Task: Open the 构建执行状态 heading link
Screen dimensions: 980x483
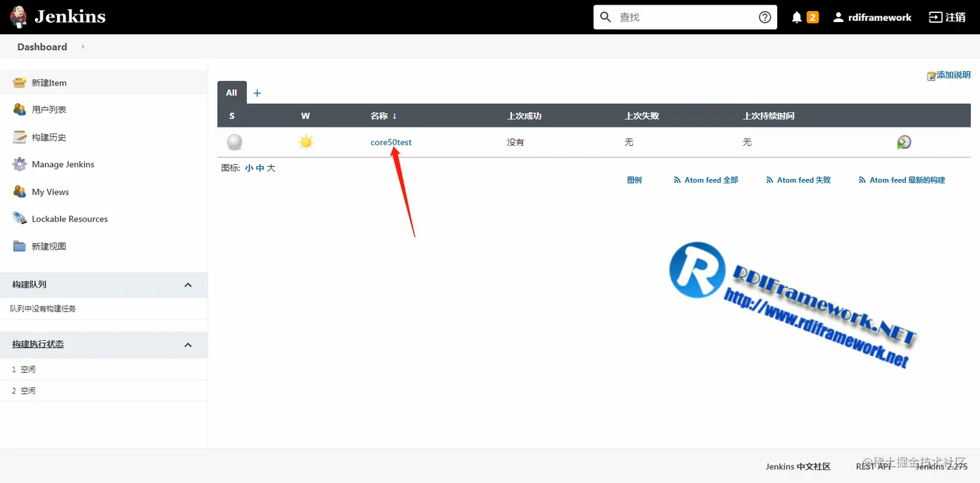Action: coord(38,344)
